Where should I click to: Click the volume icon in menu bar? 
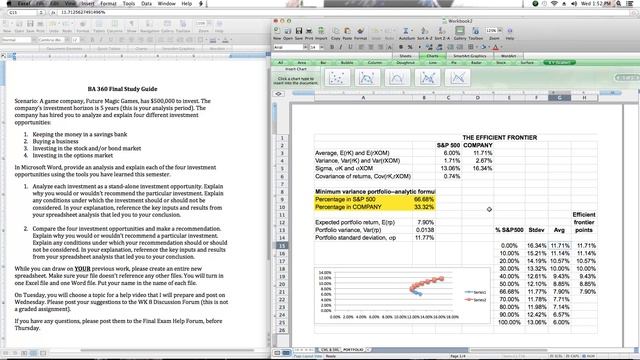(x=574, y=4)
